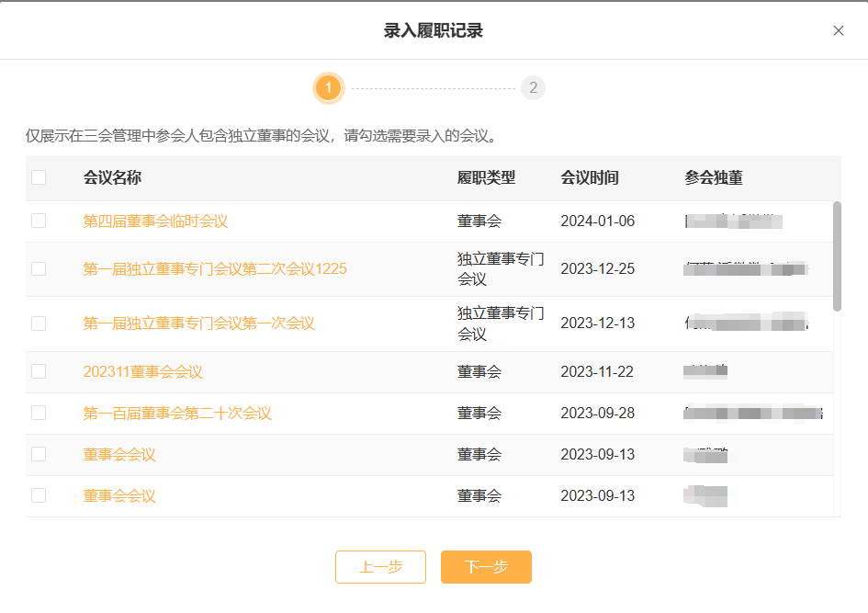The width and height of the screenshot is (868, 613).
Task: Select checkbox for 第一届独立董事专门会议第二次会议1225
Action: [39, 268]
